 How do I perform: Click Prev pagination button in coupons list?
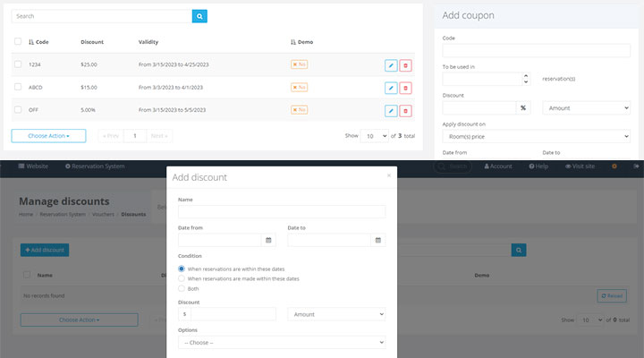click(111, 136)
